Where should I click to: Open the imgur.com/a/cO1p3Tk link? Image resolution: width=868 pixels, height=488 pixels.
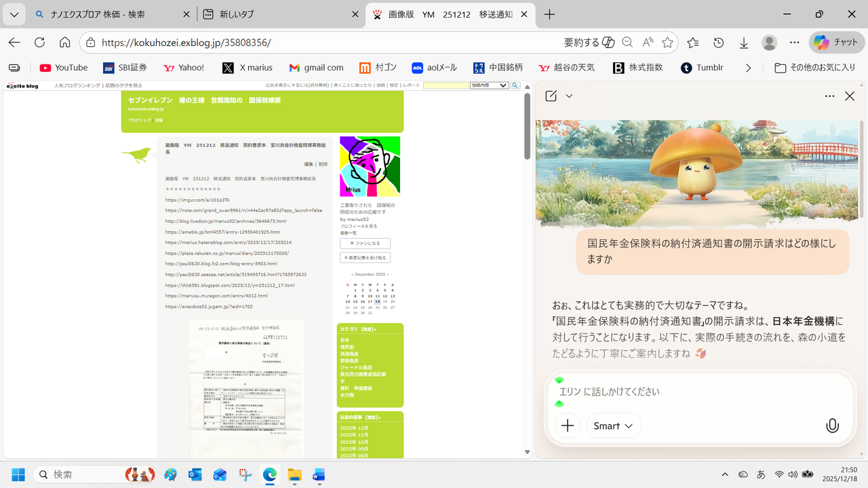point(197,200)
